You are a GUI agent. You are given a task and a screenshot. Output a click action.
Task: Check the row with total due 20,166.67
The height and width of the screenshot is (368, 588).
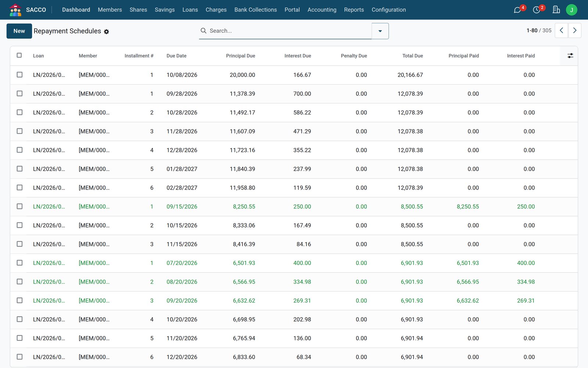(19, 75)
